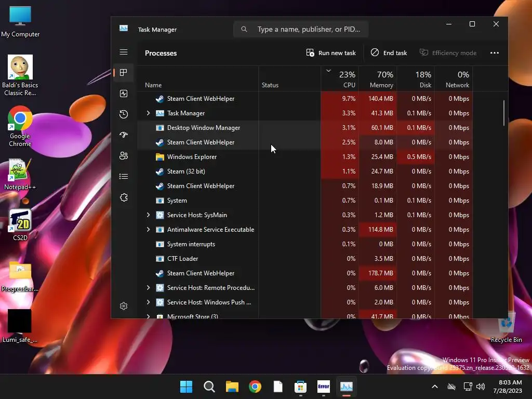Viewport: 532px width, 399px height.
Task: Select Steam Client WebHelper using 9.7% CPU
Action: click(305, 98)
